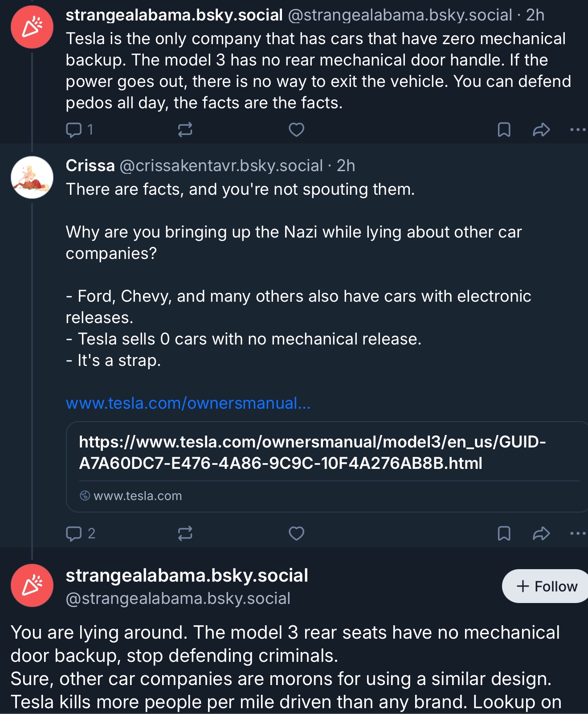This screenshot has width=588, height=714.
Task: Open strangealabama's avatar in the top post
Action: [x=32, y=27]
